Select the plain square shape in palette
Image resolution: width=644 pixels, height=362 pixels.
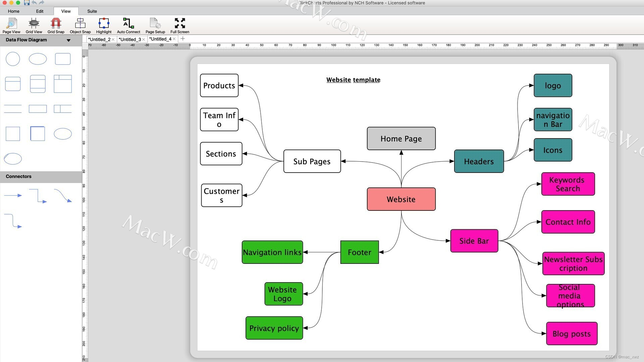point(13,134)
